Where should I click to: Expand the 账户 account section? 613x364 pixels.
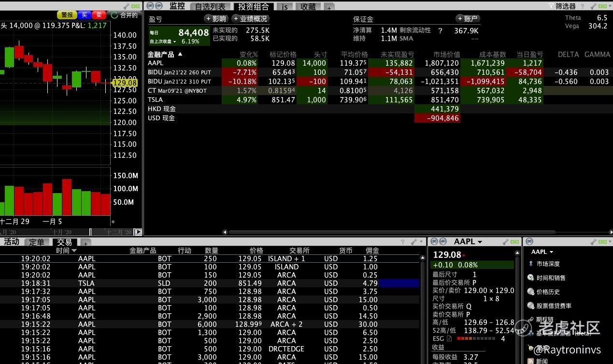[468, 19]
